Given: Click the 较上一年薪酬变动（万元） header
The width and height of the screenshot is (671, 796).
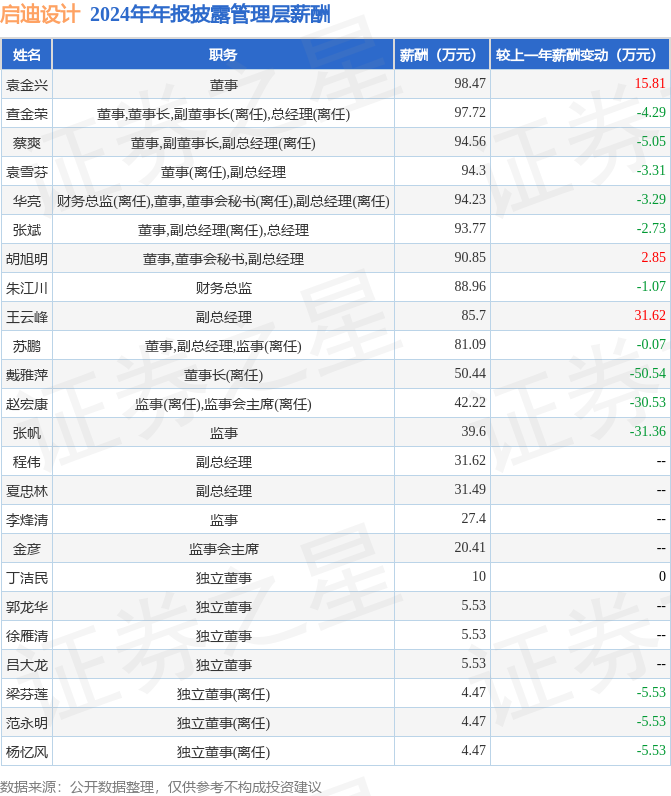Looking at the screenshot, I should (580, 54).
